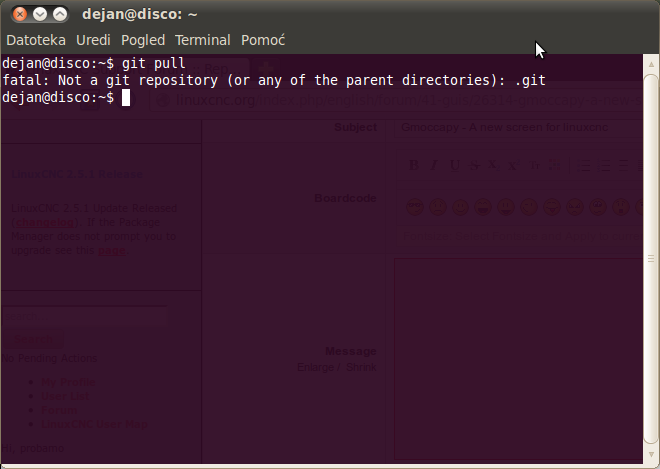Click the 'fatal: Not a git repository' line
The height and width of the screenshot is (469, 660).
(x=274, y=80)
